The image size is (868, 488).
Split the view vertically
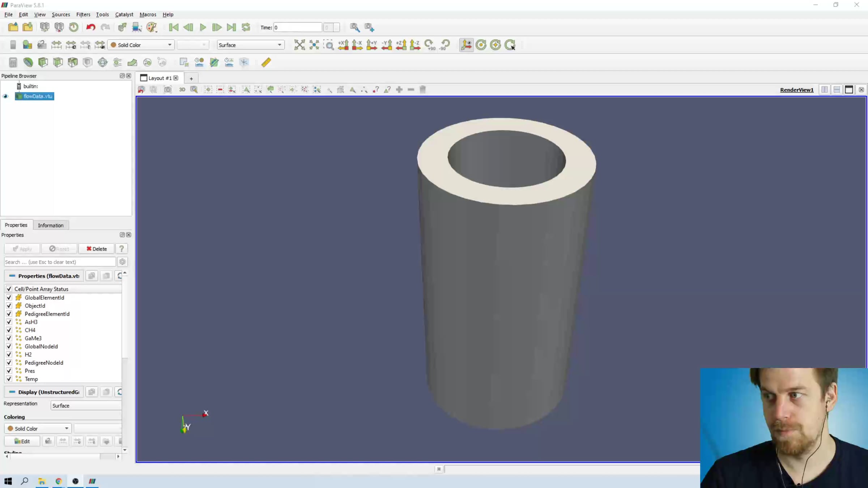[x=837, y=90]
